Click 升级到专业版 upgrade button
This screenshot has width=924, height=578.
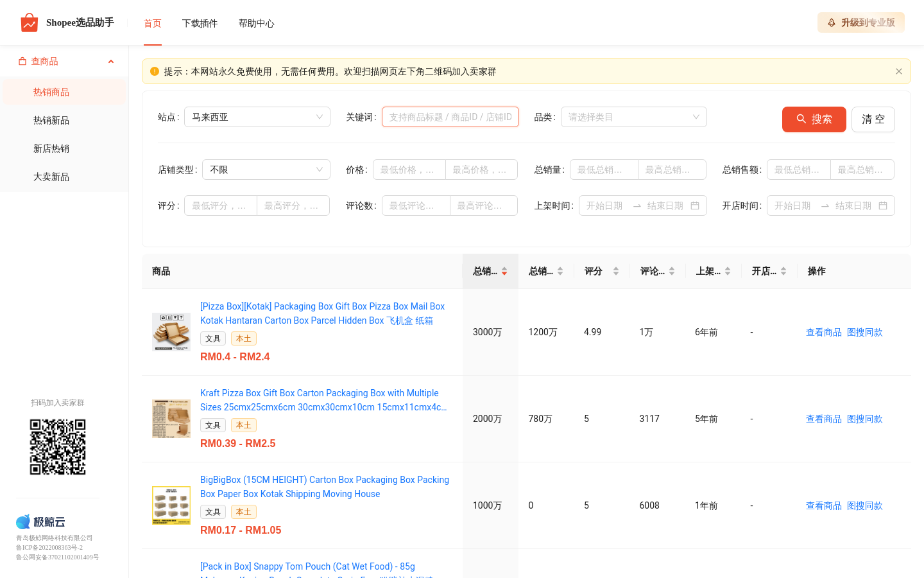coord(861,22)
